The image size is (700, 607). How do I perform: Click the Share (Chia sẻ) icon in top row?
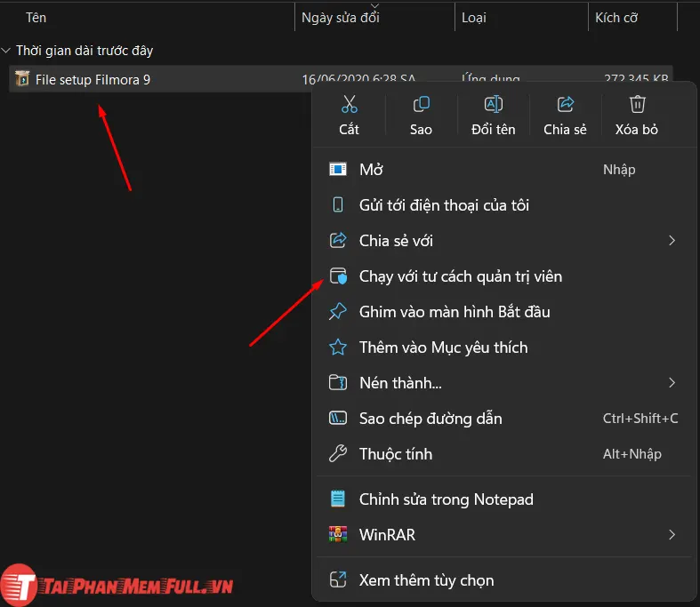pyautogui.click(x=565, y=104)
